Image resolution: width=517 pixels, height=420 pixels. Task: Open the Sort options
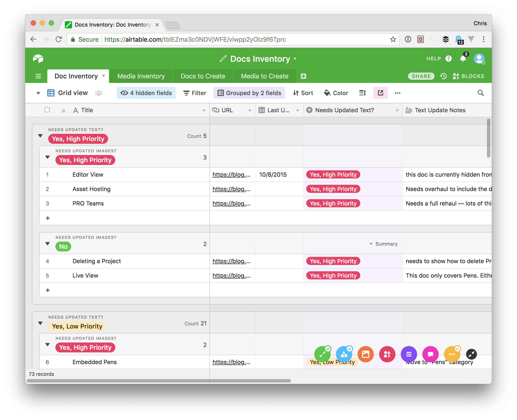click(303, 93)
